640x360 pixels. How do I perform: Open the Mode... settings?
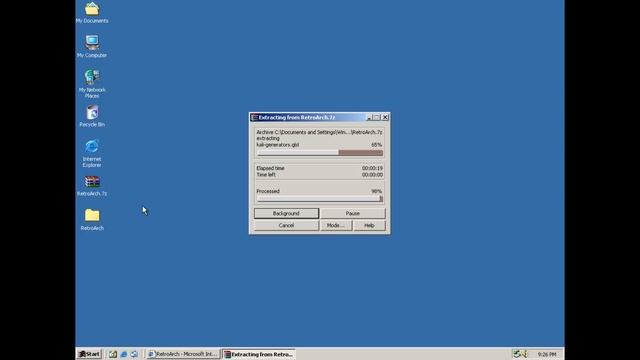click(x=336, y=225)
